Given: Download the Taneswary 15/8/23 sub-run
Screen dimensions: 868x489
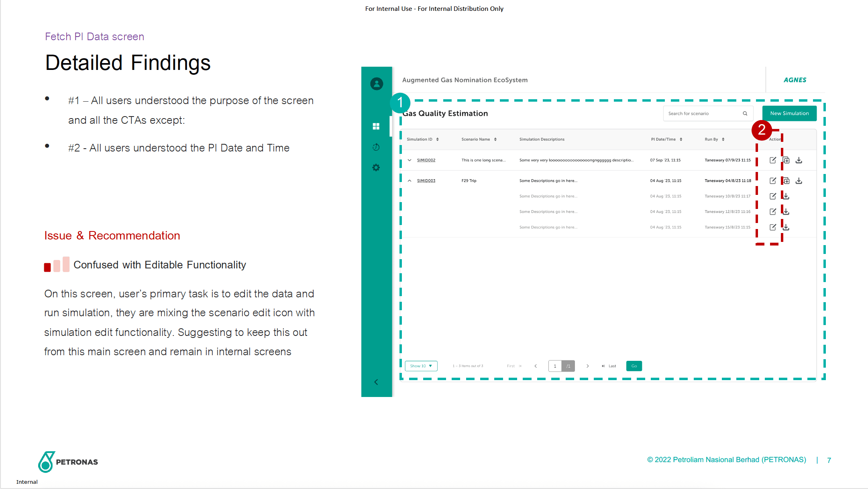Looking at the screenshot, I should pyautogui.click(x=786, y=227).
